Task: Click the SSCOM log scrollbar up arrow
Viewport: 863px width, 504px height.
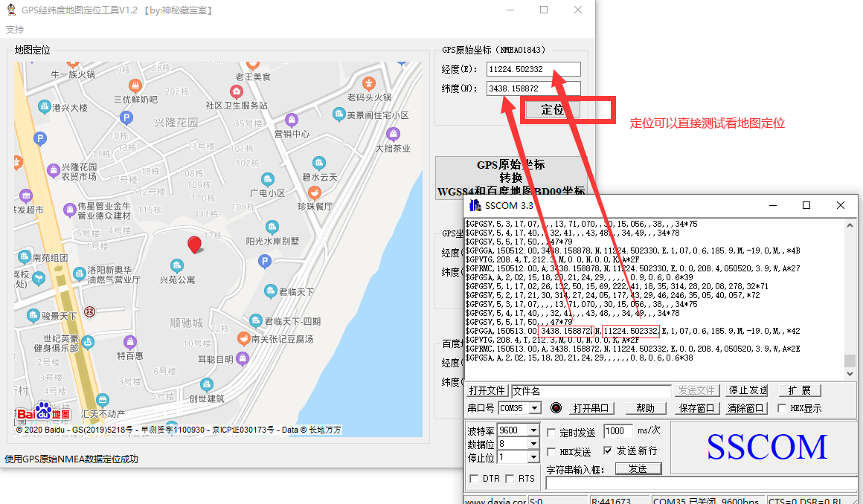Action: point(850,225)
